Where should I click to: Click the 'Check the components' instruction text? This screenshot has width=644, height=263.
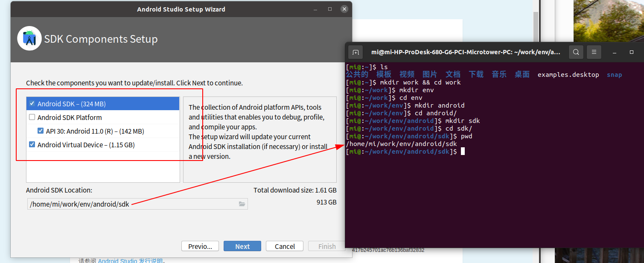tap(134, 83)
